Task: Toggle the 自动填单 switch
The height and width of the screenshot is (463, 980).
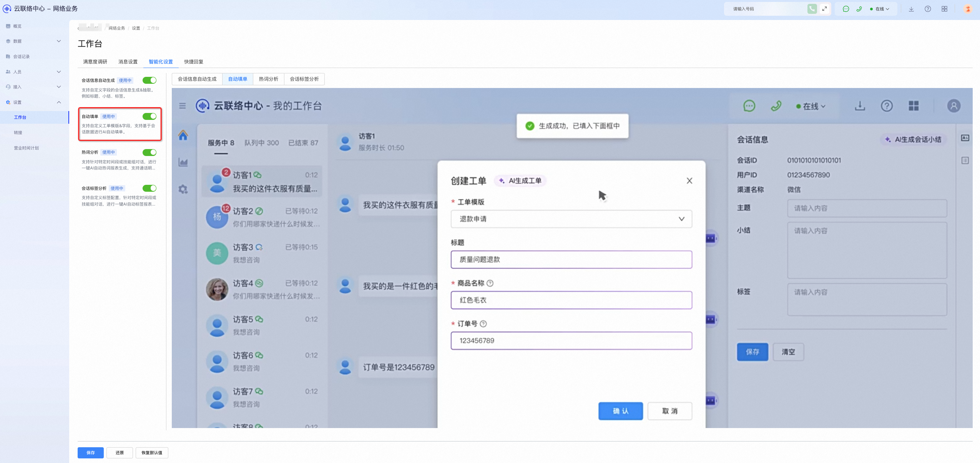Action: [x=149, y=116]
